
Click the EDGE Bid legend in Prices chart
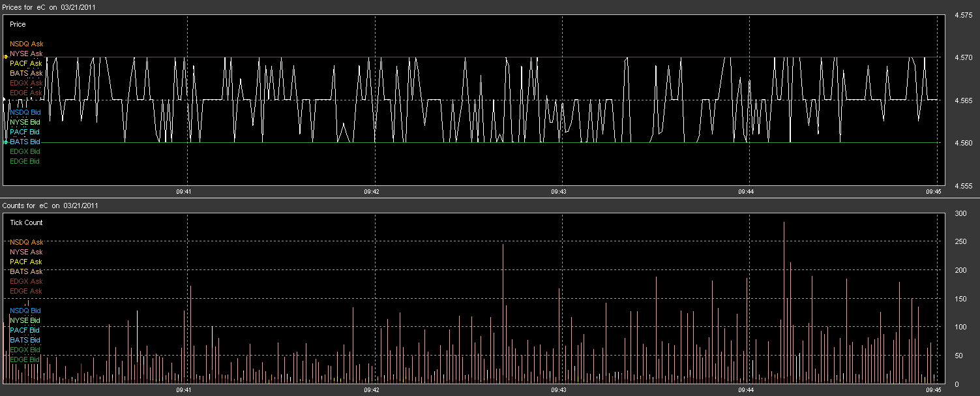tap(25, 161)
